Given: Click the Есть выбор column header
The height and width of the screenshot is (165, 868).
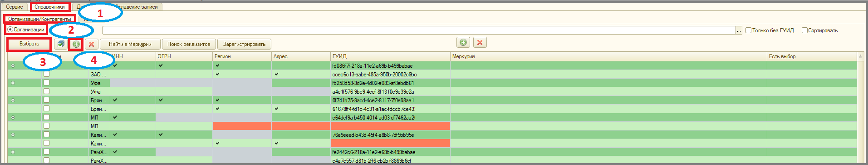Looking at the screenshot, I should point(812,56).
